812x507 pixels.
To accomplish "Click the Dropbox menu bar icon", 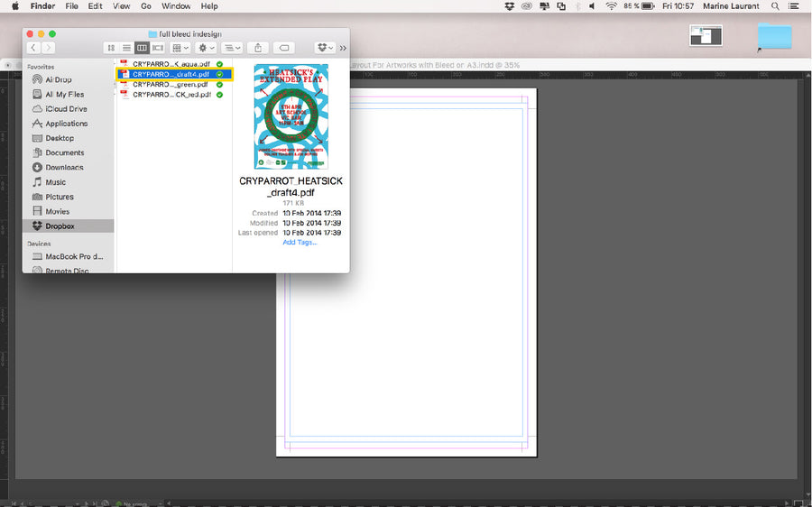I will [510, 6].
